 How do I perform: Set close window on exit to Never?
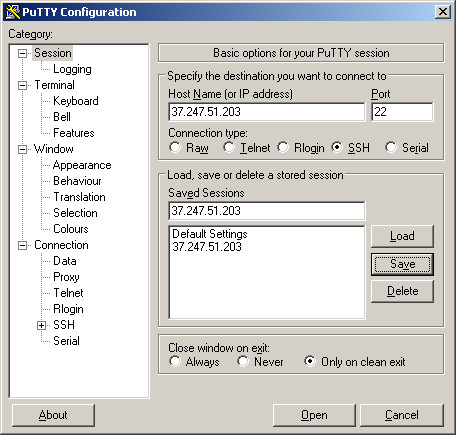243,361
